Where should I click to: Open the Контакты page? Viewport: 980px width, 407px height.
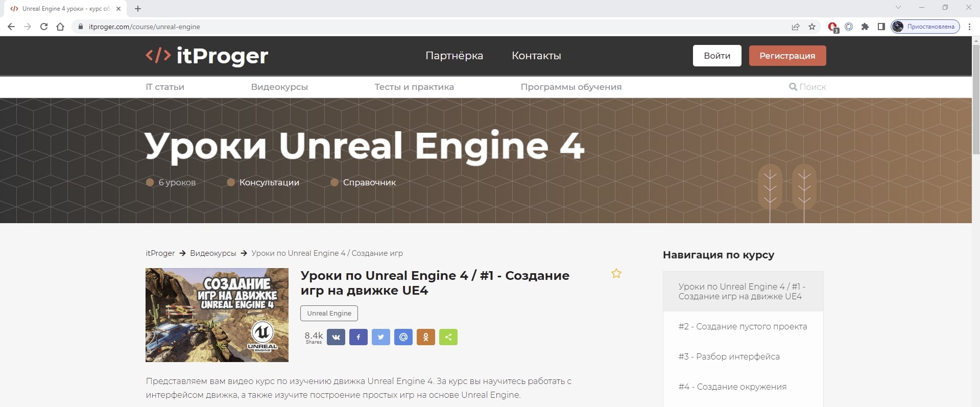(536, 56)
